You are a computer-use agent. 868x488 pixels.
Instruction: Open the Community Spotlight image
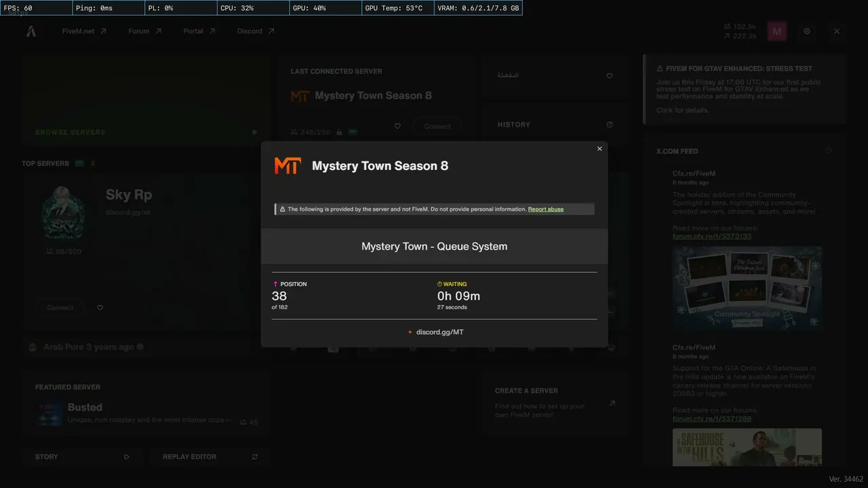click(747, 288)
